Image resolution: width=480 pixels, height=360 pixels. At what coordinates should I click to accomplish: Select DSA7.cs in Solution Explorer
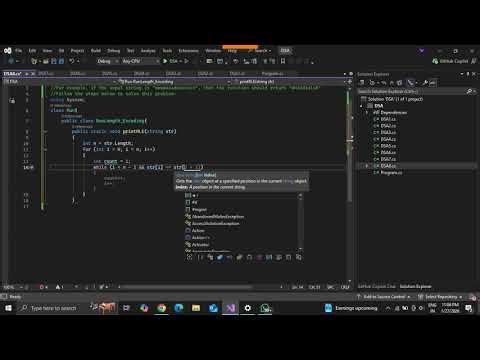388,159
